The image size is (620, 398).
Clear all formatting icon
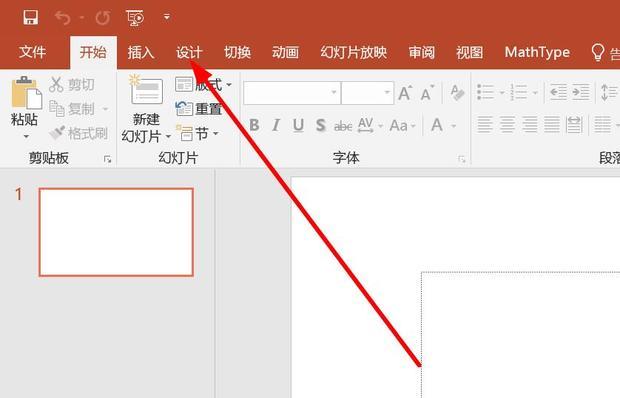pos(457,93)
